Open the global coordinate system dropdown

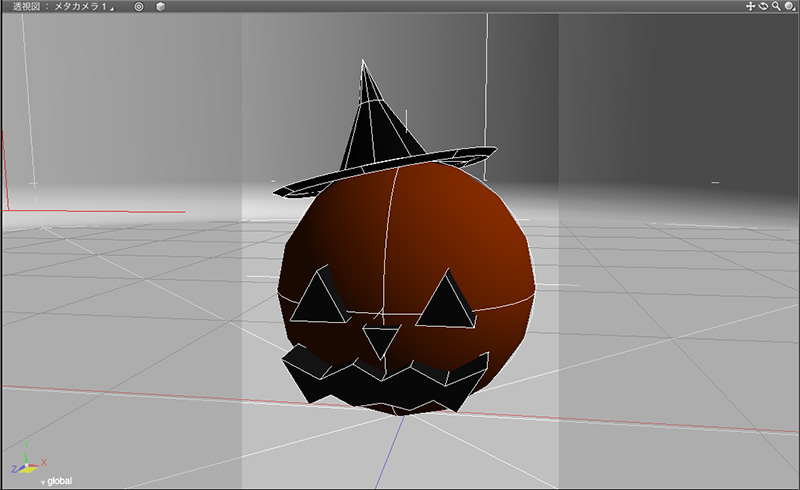point(56,481)
